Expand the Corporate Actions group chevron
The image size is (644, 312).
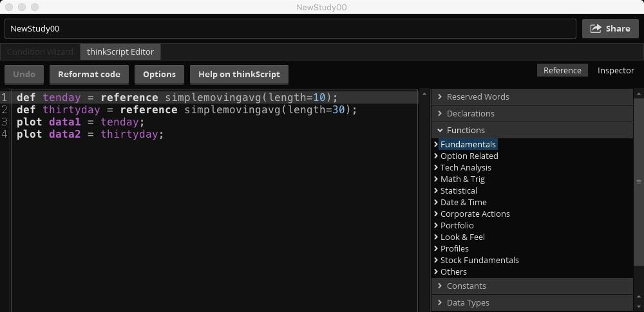(436, 214)
